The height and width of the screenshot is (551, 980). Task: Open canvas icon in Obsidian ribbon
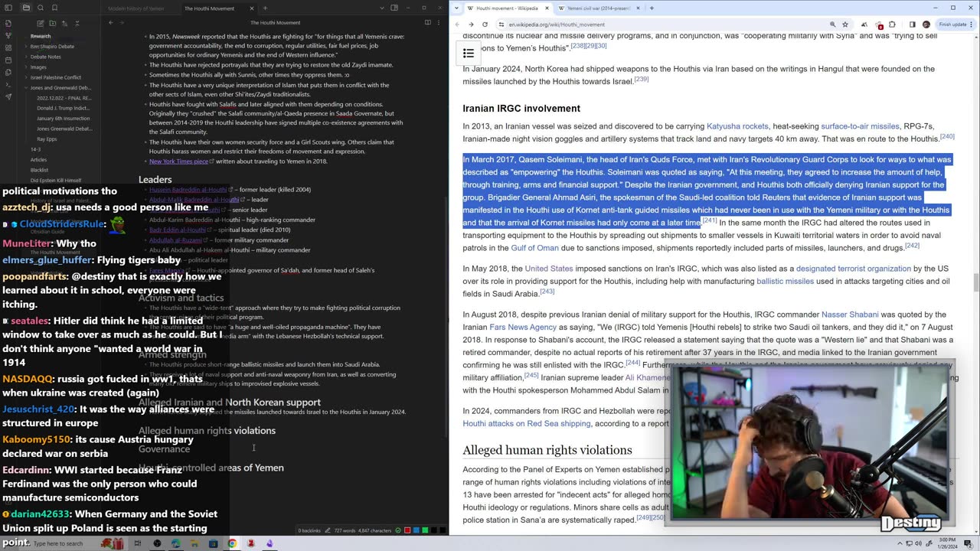coord(8,47)
